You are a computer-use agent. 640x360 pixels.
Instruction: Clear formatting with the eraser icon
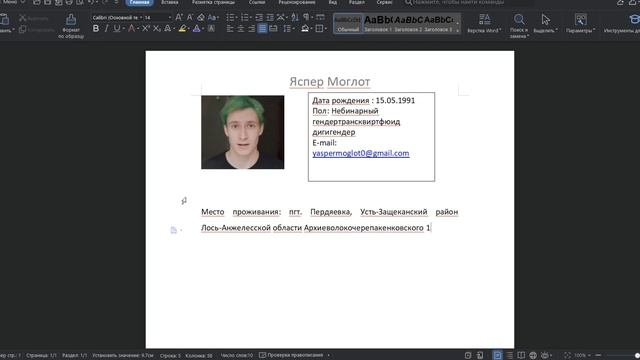pyautogui.click(x=200, y=18)
